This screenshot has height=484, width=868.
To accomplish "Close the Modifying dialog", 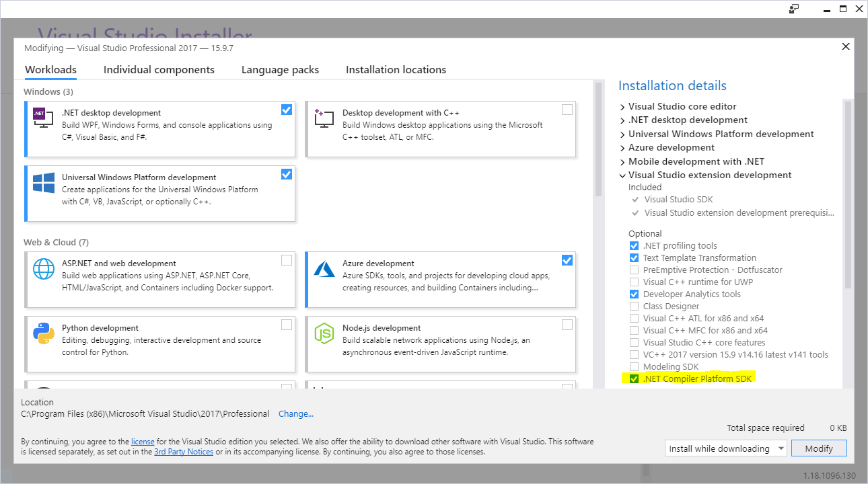I will [x=846, y=46].
